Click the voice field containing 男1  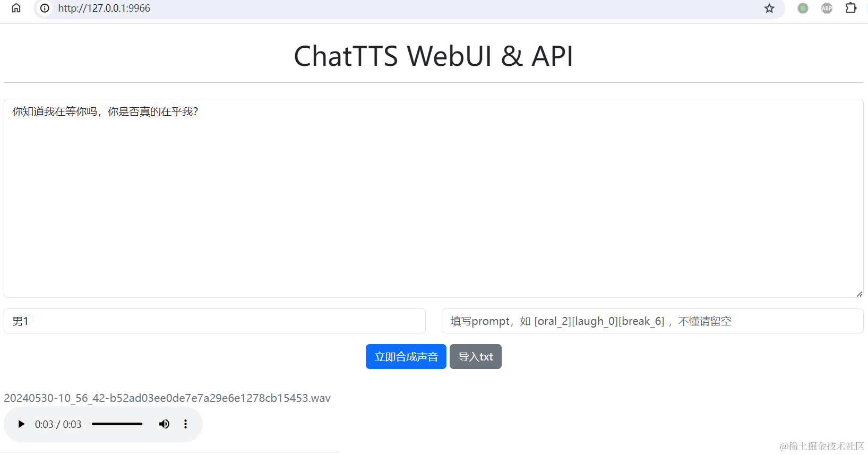point(214,321)
